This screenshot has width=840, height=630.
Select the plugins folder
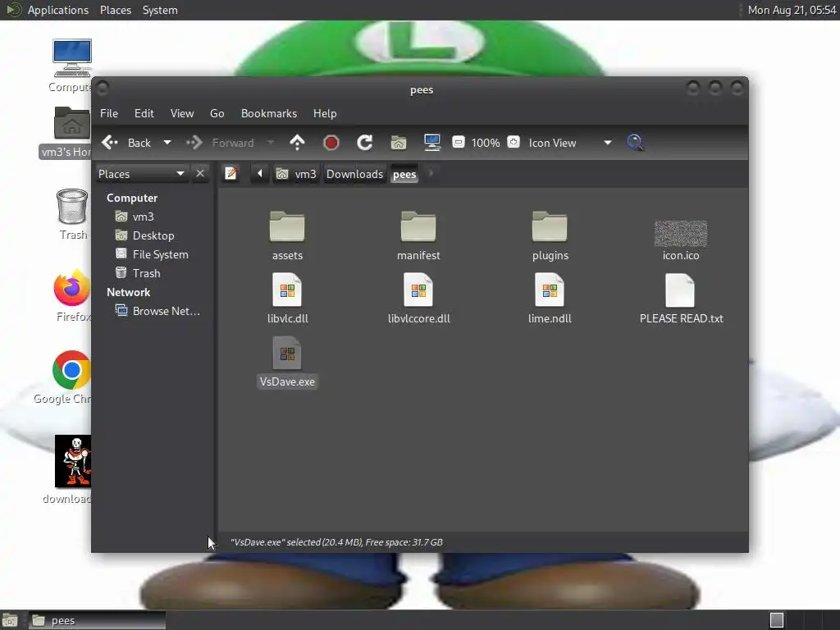pos(550,235)
